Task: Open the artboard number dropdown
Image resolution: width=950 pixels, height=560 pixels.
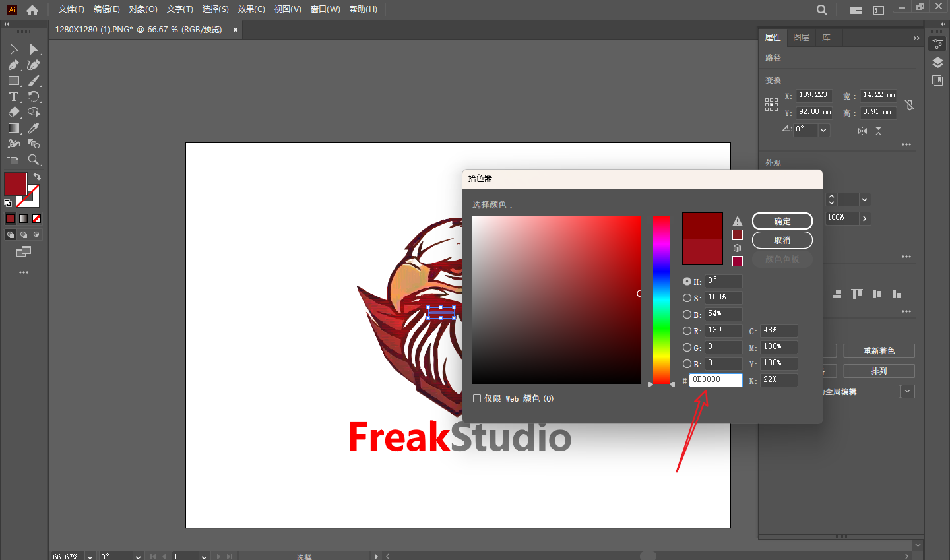Action: pyautogui.click(x=205, y=557)
